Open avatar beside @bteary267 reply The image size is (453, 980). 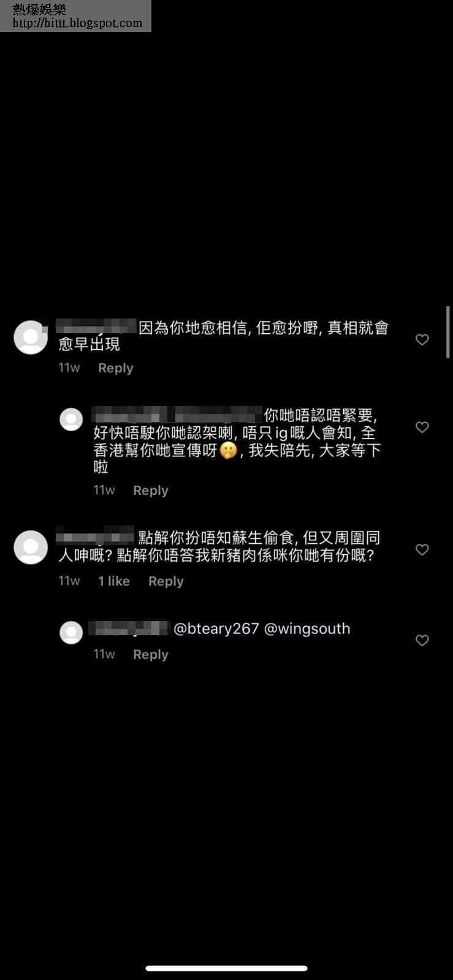pyautogui.click(x=71, y=633)
